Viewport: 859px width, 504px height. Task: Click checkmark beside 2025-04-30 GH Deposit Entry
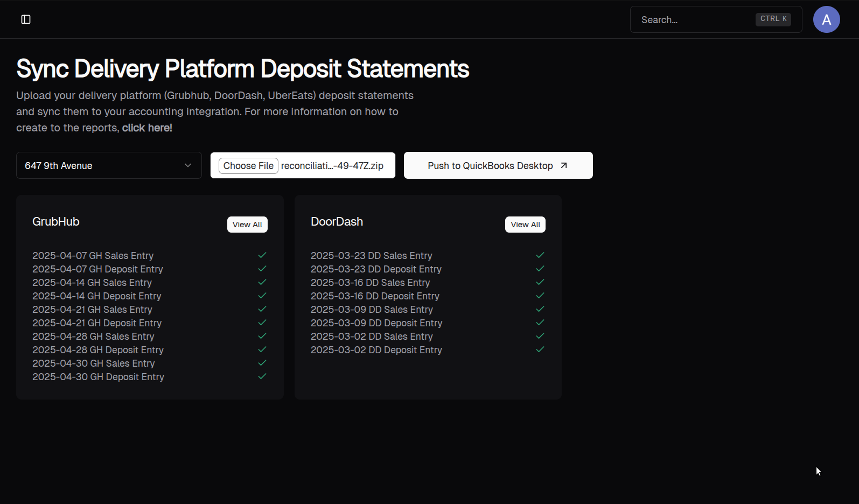(x=262, y=376)
